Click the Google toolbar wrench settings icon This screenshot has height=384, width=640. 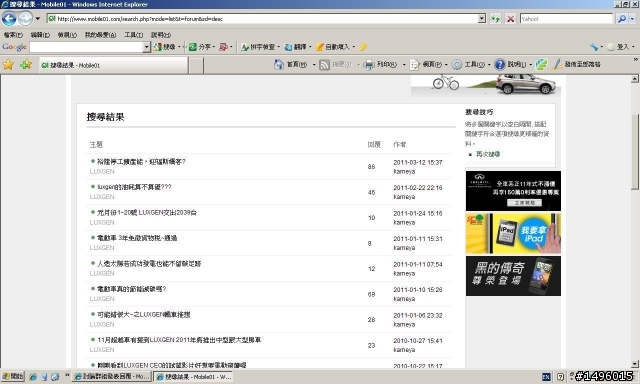pos(594,47)
